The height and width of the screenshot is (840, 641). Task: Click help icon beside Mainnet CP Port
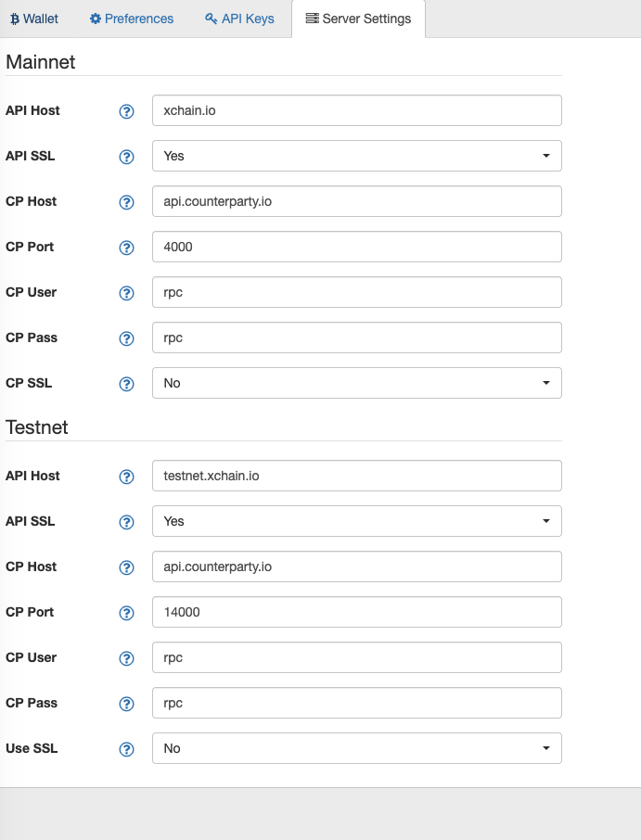(x=126, y=248)
